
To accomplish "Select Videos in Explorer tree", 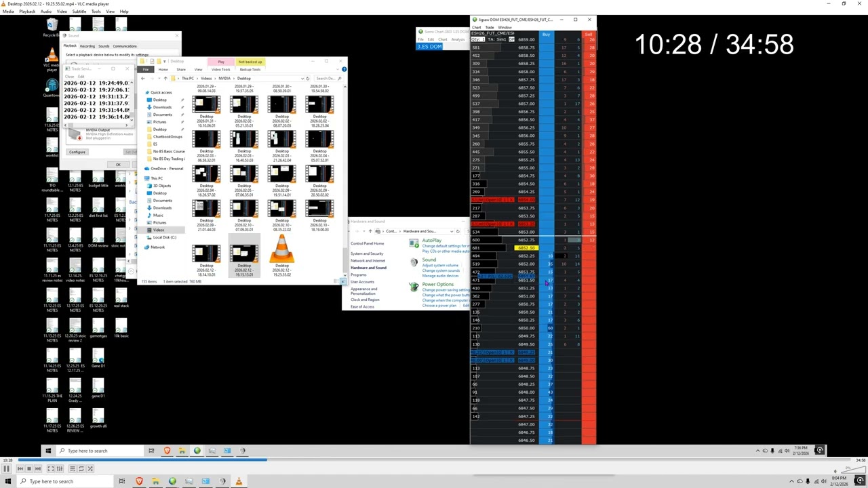I will tap(158, 230).
